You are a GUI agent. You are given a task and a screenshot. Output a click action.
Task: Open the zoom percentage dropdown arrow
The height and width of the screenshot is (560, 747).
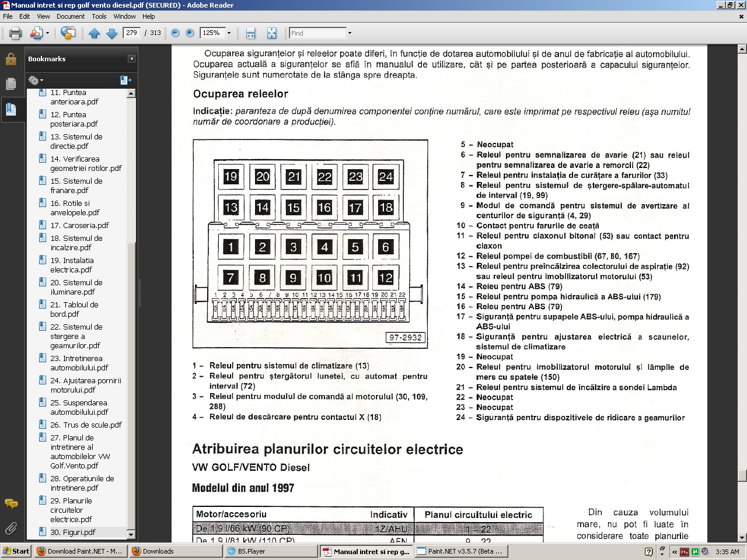[229, 33]
